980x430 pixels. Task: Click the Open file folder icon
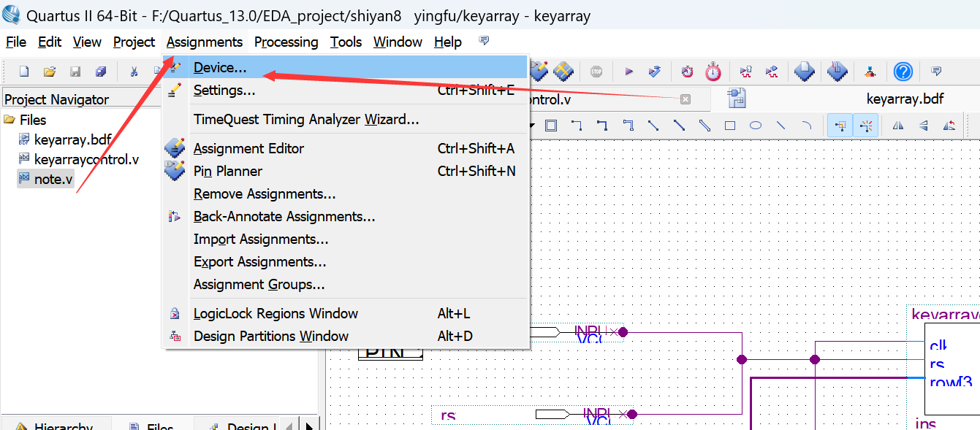(x=50, y=72)
